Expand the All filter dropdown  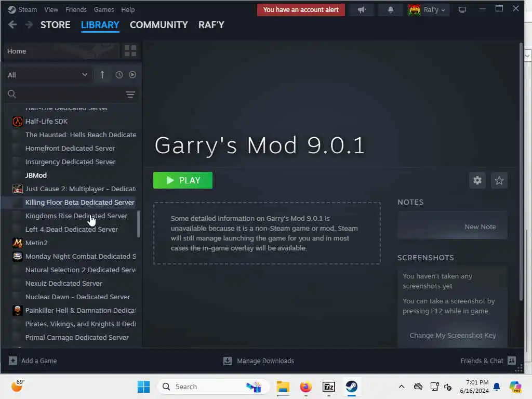pos(47,75)
